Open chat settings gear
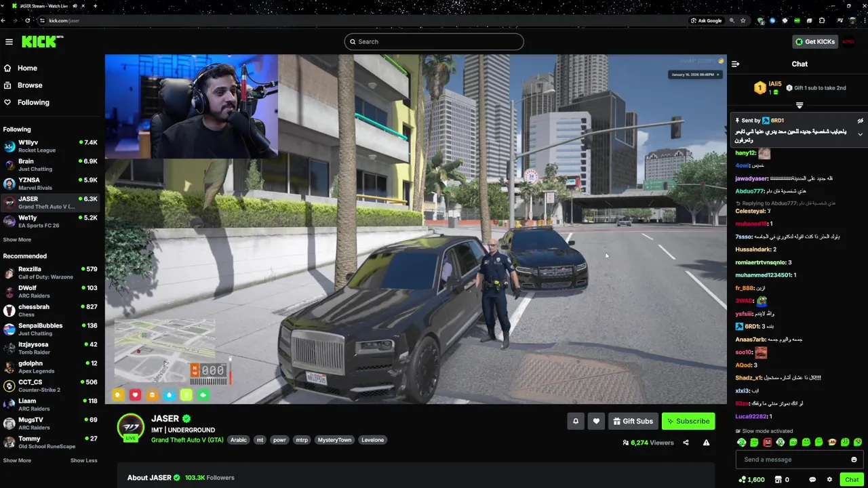This screenshot has width=868, height=488. (x=829, y=479)
